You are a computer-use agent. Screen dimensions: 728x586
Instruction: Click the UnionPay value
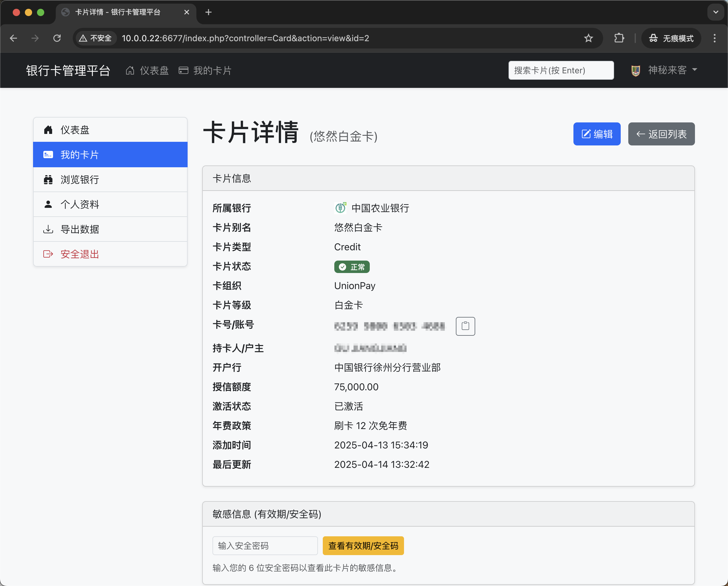click(355, 285)
